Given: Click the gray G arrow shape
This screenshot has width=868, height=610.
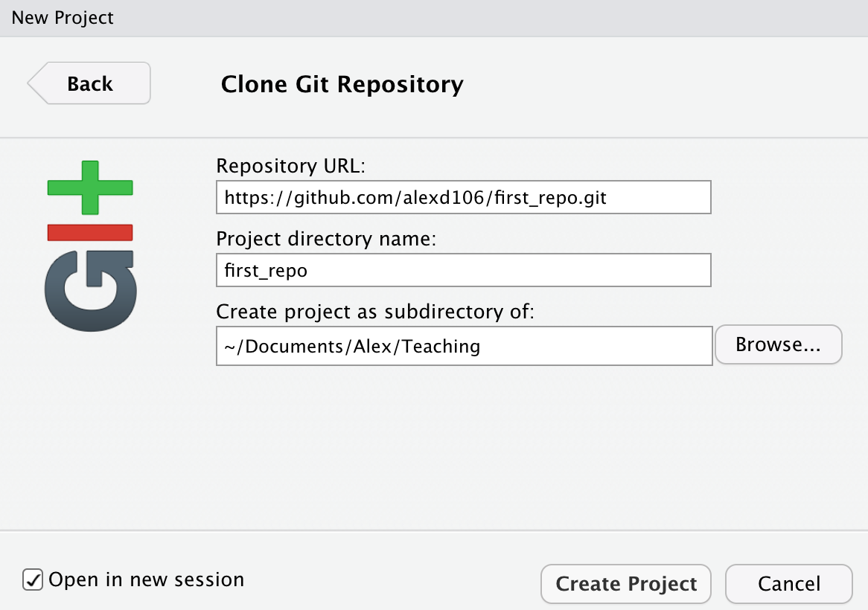Looking at the screenshot, I should pyautogui.click(x=90, y=290).
